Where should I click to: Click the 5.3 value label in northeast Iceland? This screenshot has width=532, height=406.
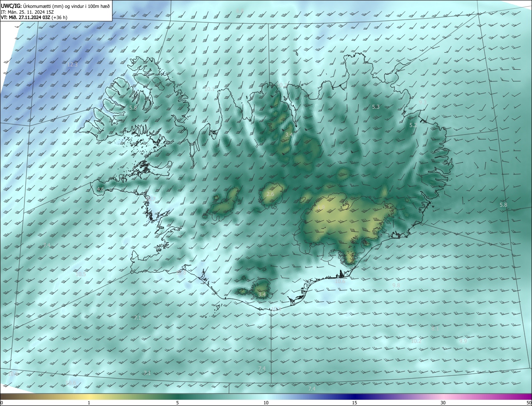[376, 107]
